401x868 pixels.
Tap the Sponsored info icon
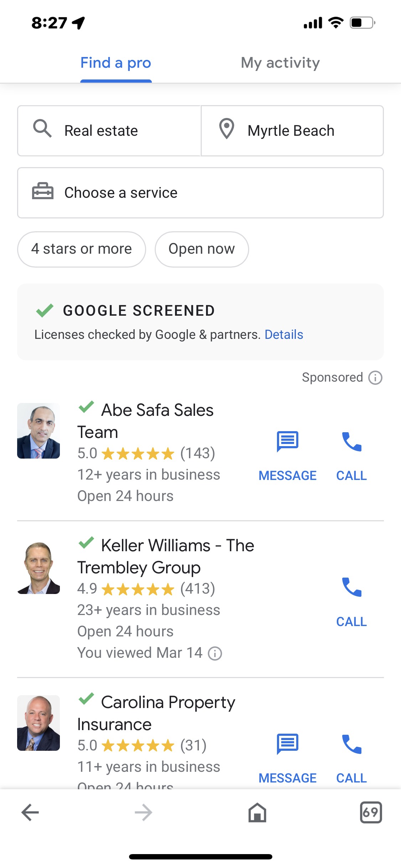pos(375,378)
